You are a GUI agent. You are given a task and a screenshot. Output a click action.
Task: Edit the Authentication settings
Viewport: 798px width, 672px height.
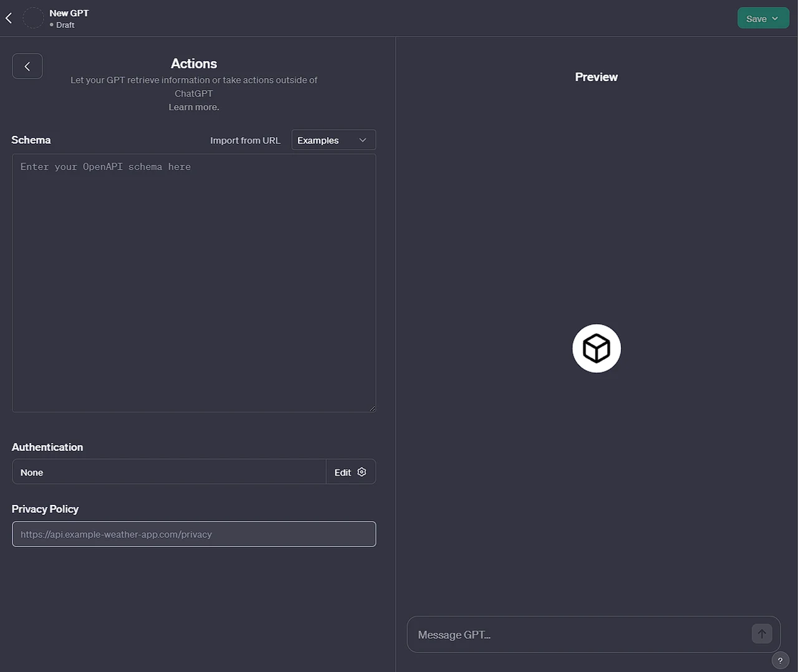tap(350, 472)
